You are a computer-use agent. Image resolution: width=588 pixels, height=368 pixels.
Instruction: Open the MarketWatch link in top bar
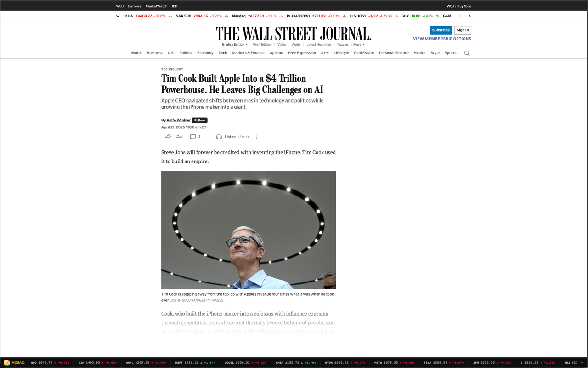pos(156,6)
